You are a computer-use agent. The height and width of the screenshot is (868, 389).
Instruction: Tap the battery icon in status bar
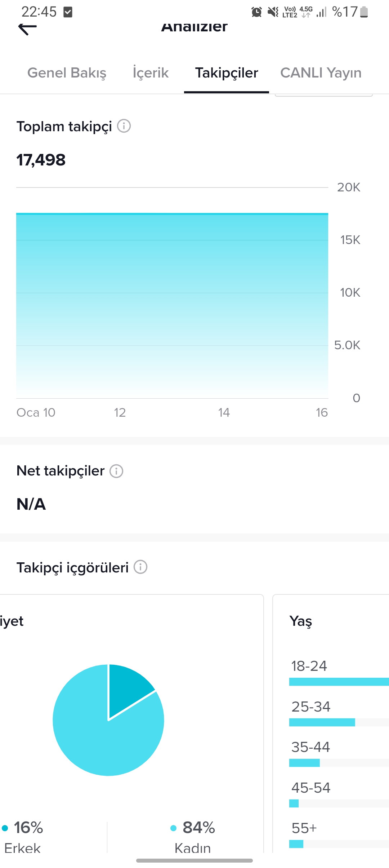click(x=364, y=12)
